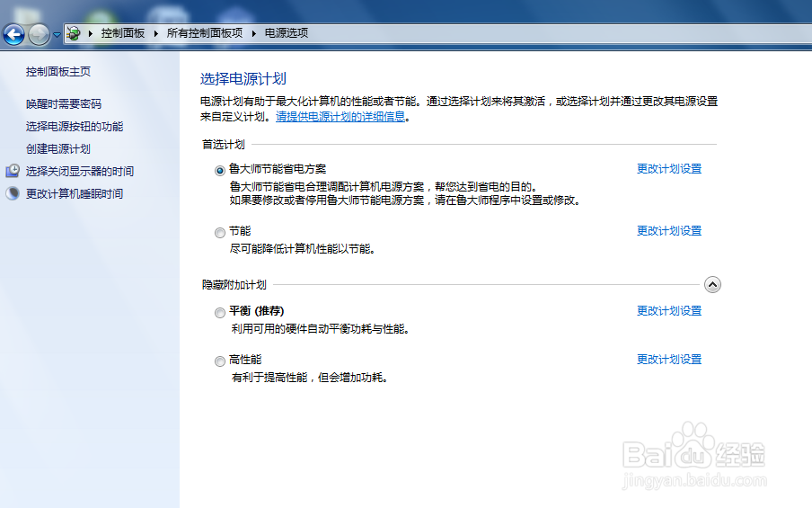Open 选择电源按钮的功能 link
Viewport: 812px width, 508px height.
click(75, 127)
